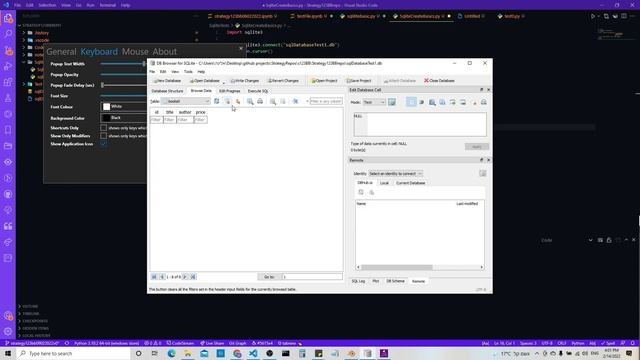Click Run Python file play icon

coord(593,16)
